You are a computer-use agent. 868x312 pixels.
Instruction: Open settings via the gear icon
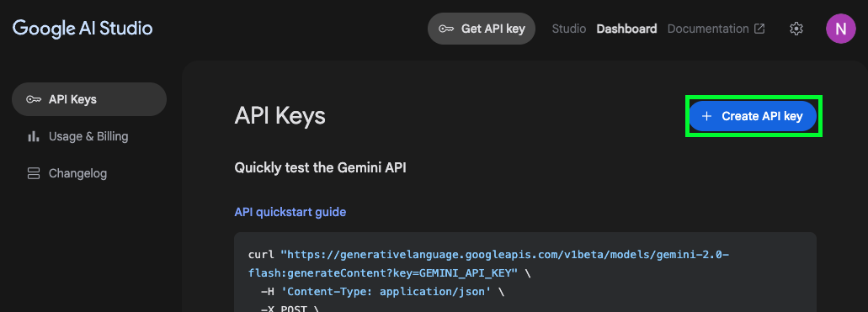[x=796, y=29]
